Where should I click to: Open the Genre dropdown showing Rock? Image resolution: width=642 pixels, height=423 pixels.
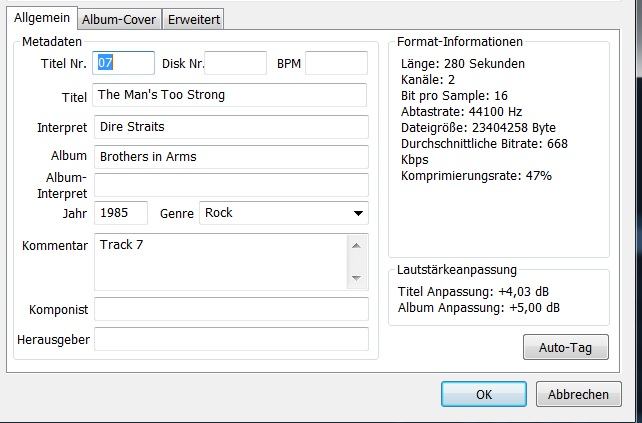284,213
